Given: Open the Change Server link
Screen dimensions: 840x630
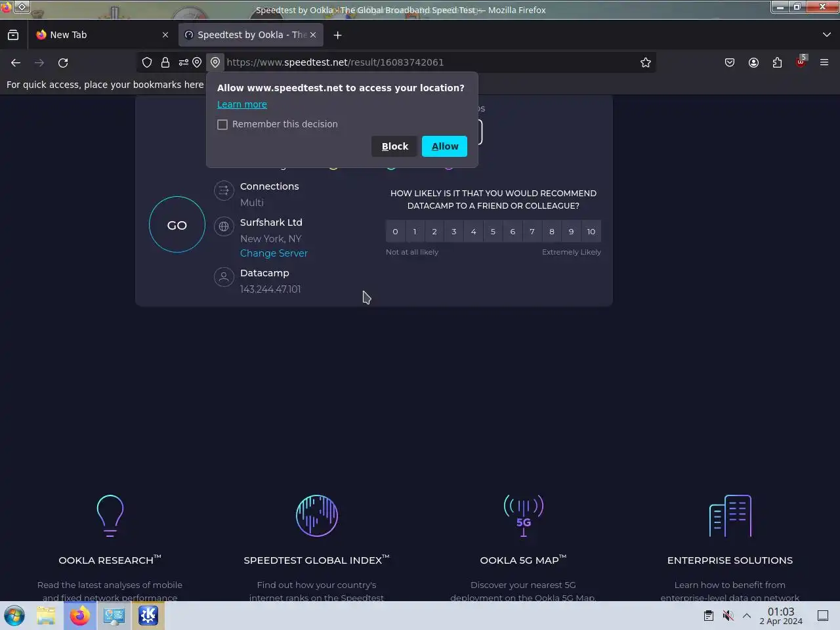Looking at the screenshot, I should 274,253.
